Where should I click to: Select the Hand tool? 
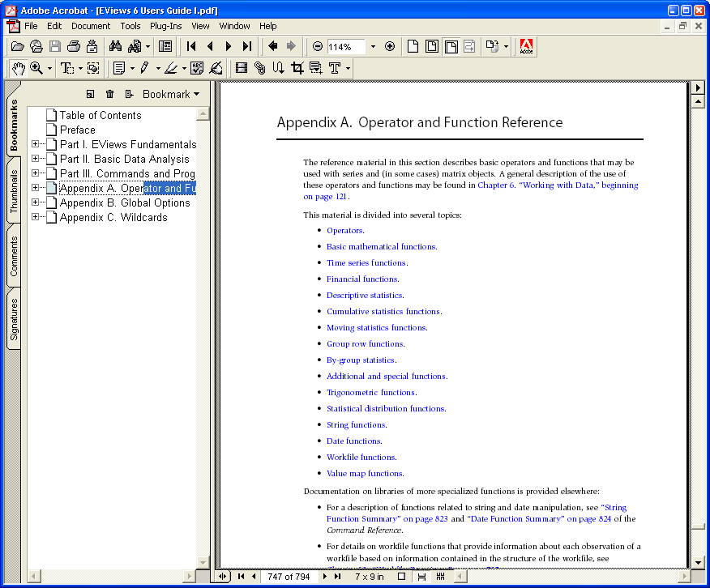pos(18,69)
